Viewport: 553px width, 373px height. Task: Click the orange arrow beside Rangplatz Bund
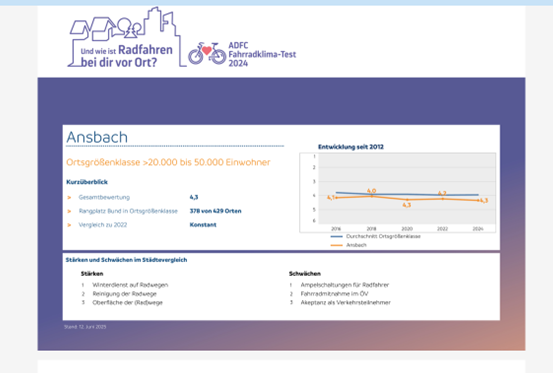tap(69, 211)
